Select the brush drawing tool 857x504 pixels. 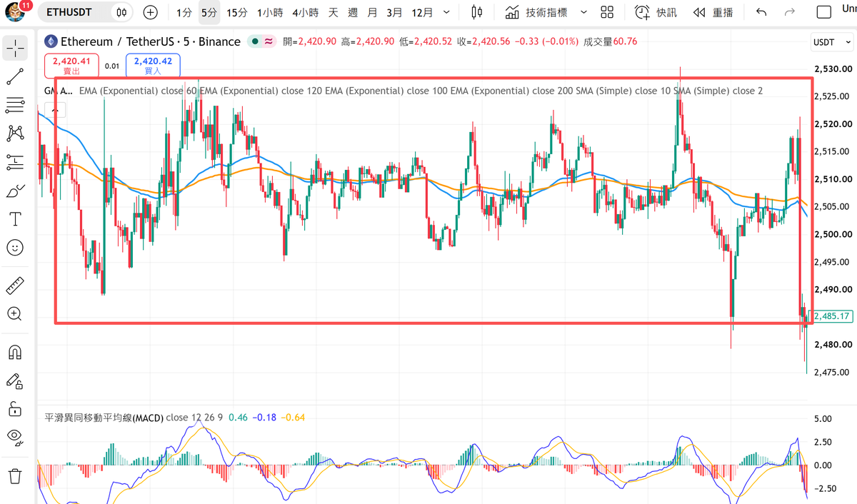click(x=15, y=191)
